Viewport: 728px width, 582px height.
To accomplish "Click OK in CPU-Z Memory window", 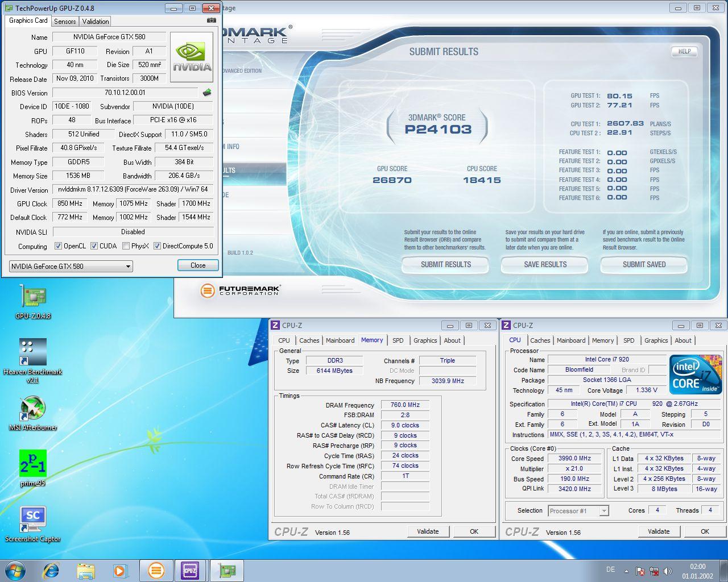I will click(x=474, y=531).
